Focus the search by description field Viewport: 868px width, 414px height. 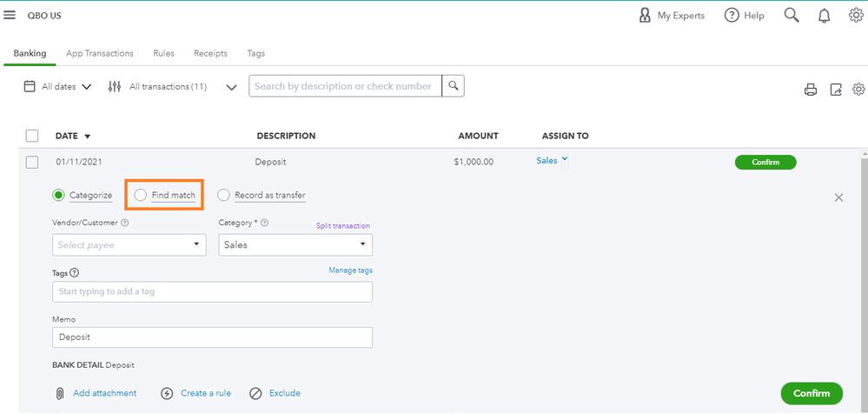[346, 86]
